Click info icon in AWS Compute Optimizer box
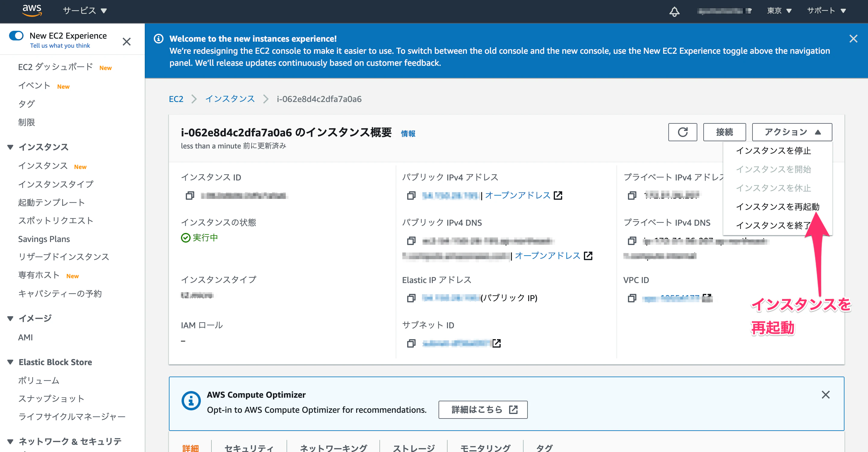Viewport: 868px width, 452px height. 191,401
